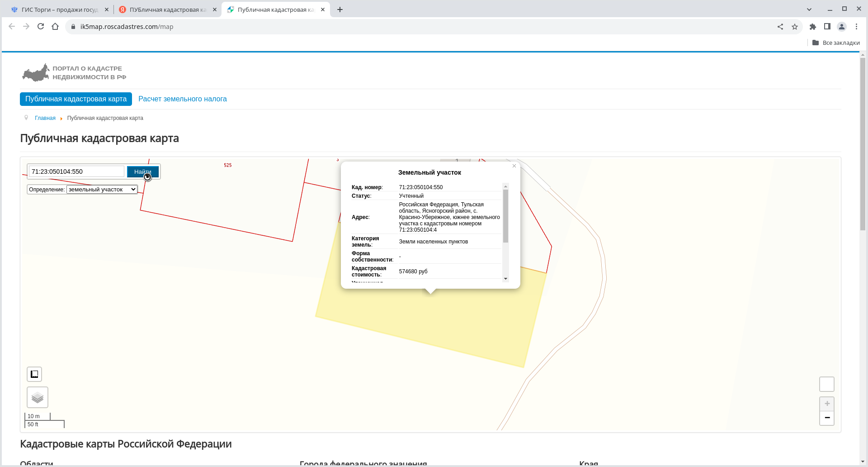Open Расчет земельного налога menu item
Screen dimensions: 868x467
click(x=182, y=99)
